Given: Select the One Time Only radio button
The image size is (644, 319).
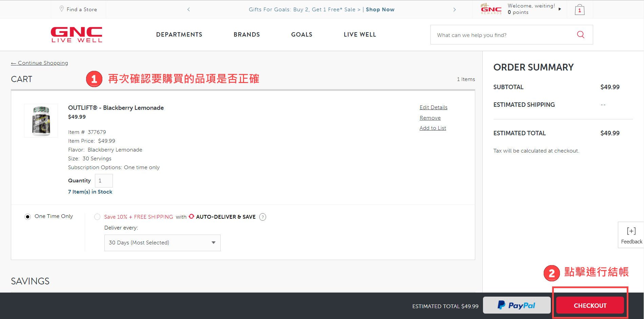Looking at the screenshot, I should pyautogui.click(x=28, y=217).
